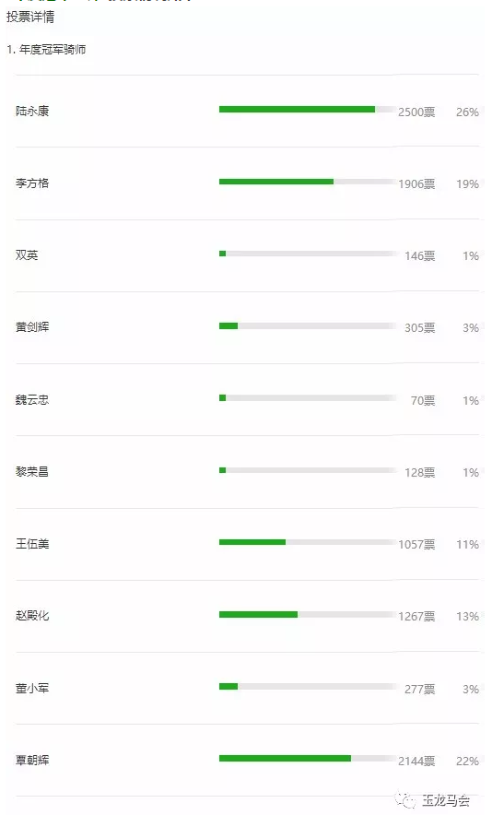504x815 pixels.
Task: Click the 玉龙马会 watermark text
Action: 446,800
